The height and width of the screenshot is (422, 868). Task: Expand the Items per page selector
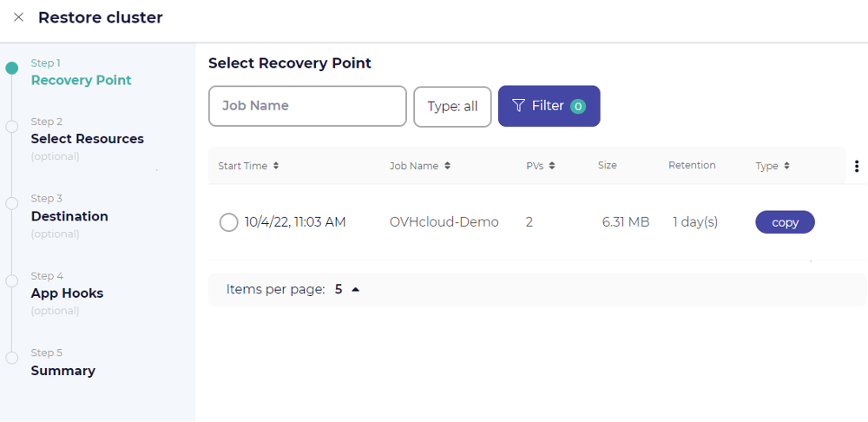355,289
